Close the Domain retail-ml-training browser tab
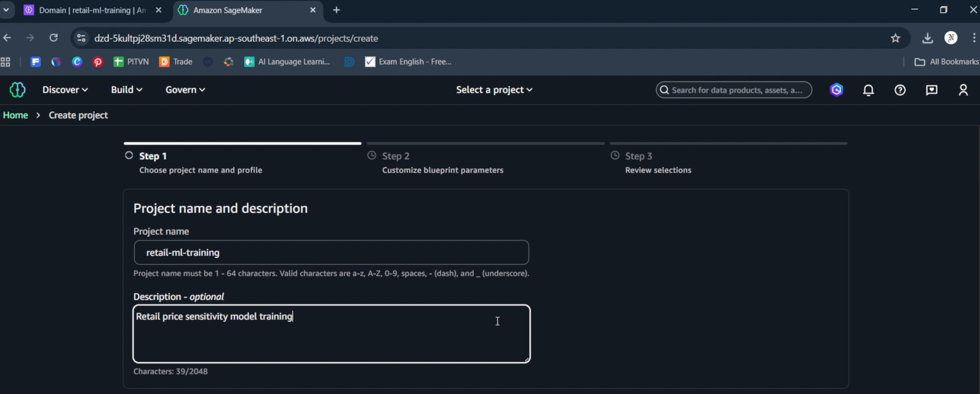The image size is (980, 394). [158, 10]
